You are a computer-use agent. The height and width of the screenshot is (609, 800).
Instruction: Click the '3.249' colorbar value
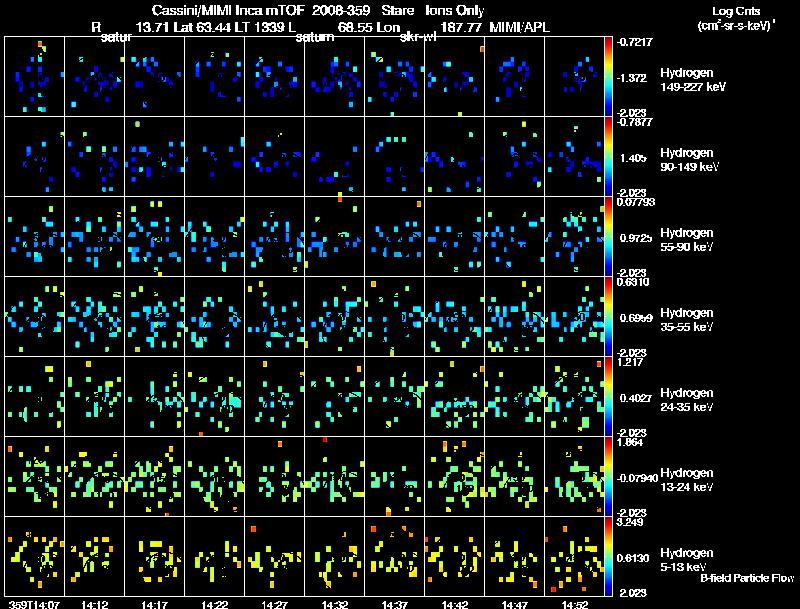pos(630,522)
